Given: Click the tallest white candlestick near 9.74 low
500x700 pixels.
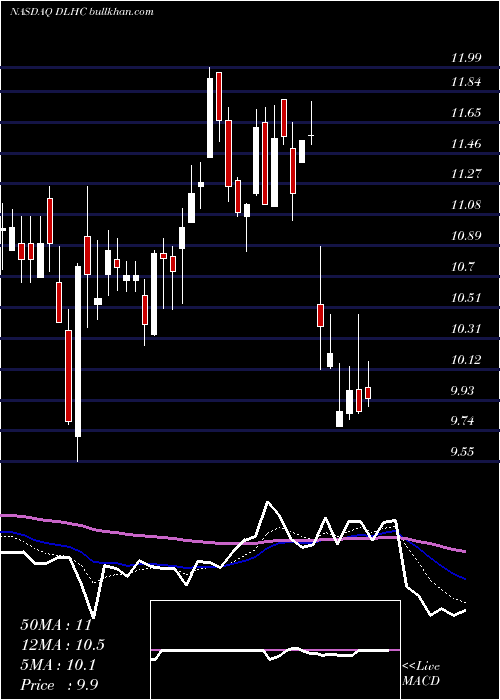Looking at the screenshot, I should 78,351.
